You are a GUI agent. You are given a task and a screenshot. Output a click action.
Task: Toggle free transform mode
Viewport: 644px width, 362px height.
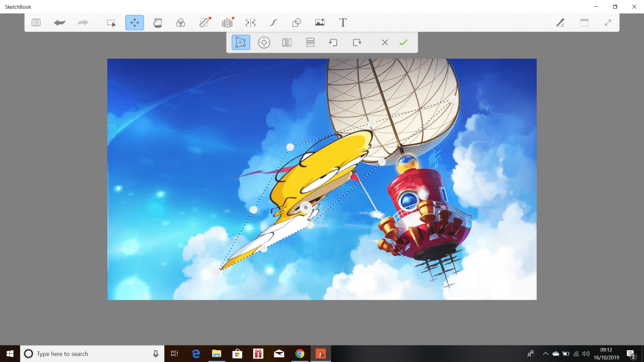(240, 42)
